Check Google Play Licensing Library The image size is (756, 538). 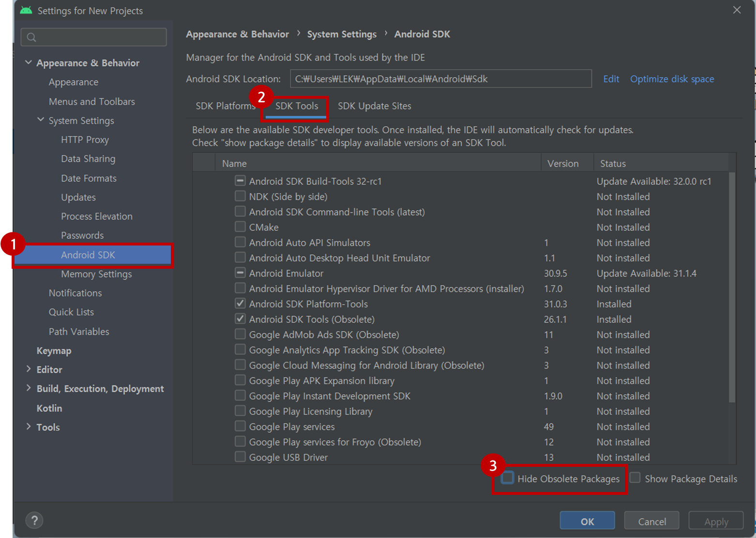tap(240, 411)
